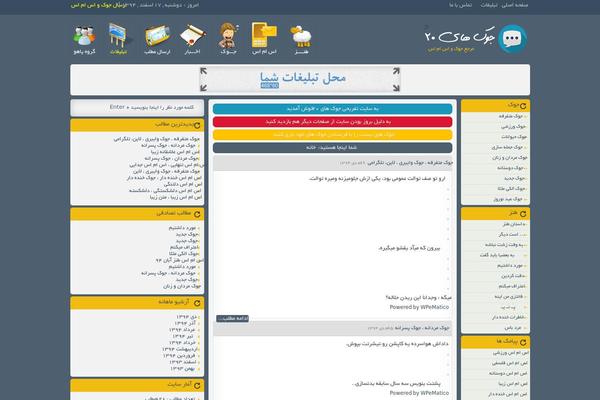Viewport: 600px width, 400px height.
Task: Open اردیبهشت ۱۳۹۴ in monthly archive
Action: [179, 349]
